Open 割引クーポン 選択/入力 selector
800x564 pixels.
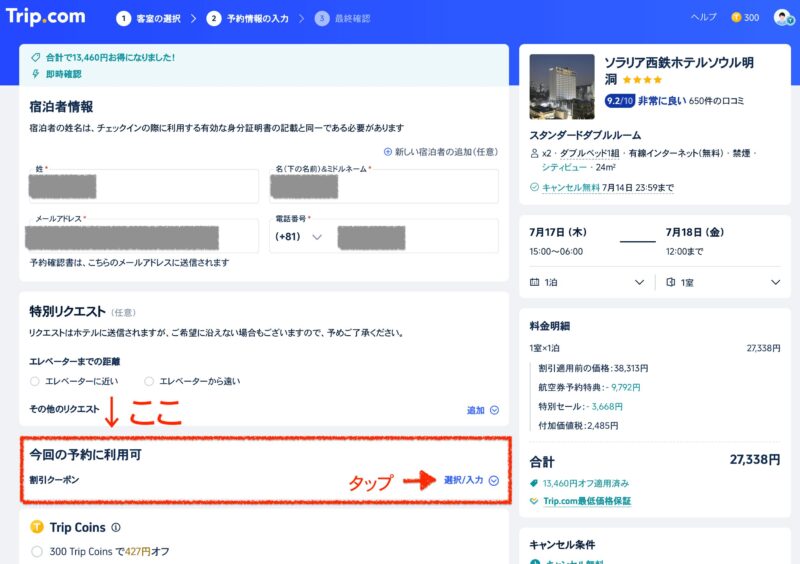point(471,480)
